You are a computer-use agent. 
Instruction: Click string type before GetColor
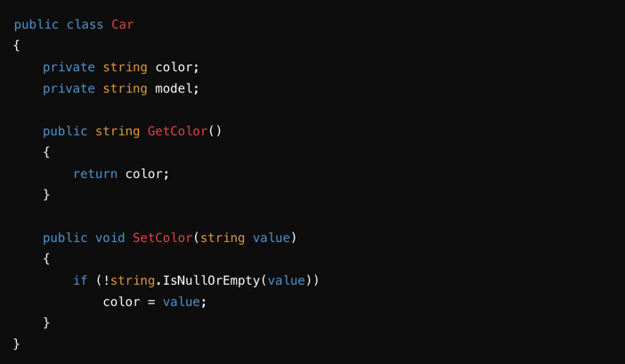118,131
